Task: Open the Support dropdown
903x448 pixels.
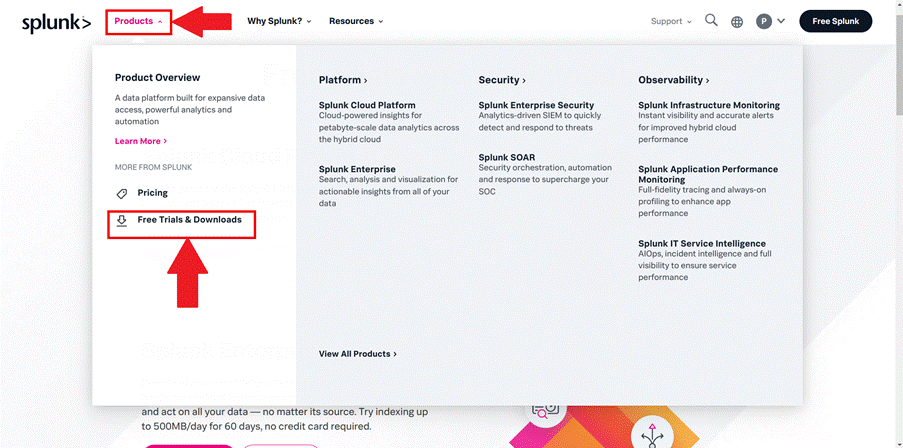Action: point(670,21)
